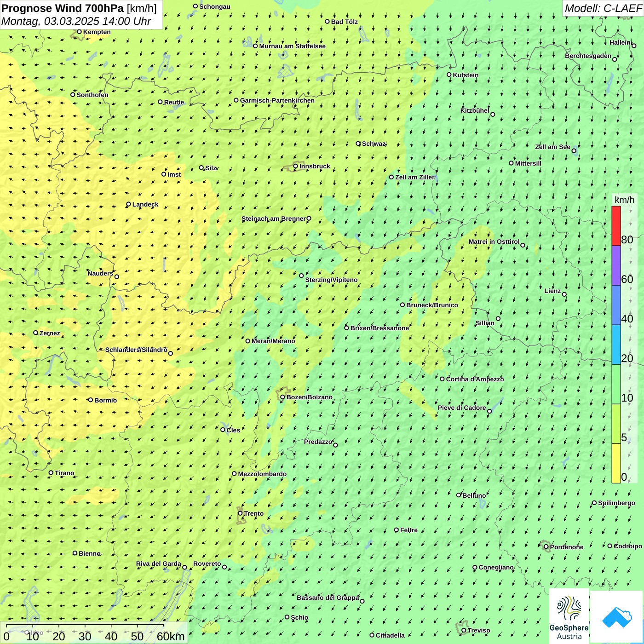Click the Sonthofen city label

[92, 95]
